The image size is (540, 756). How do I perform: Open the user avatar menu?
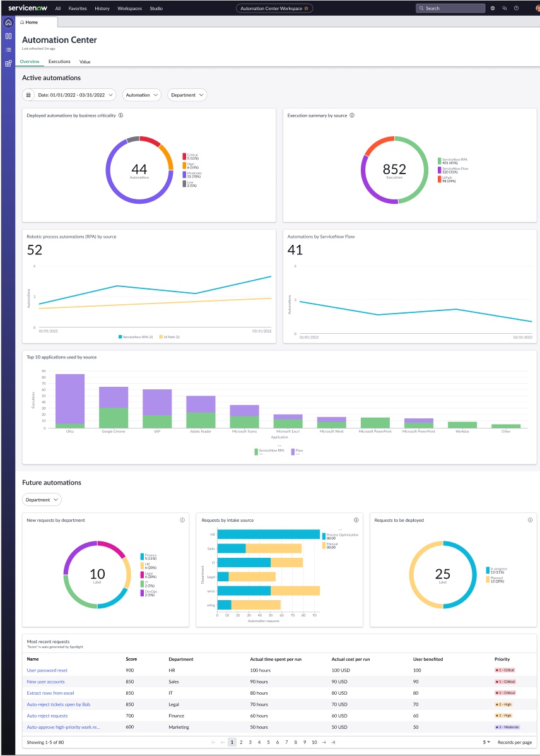coord(537,8)
